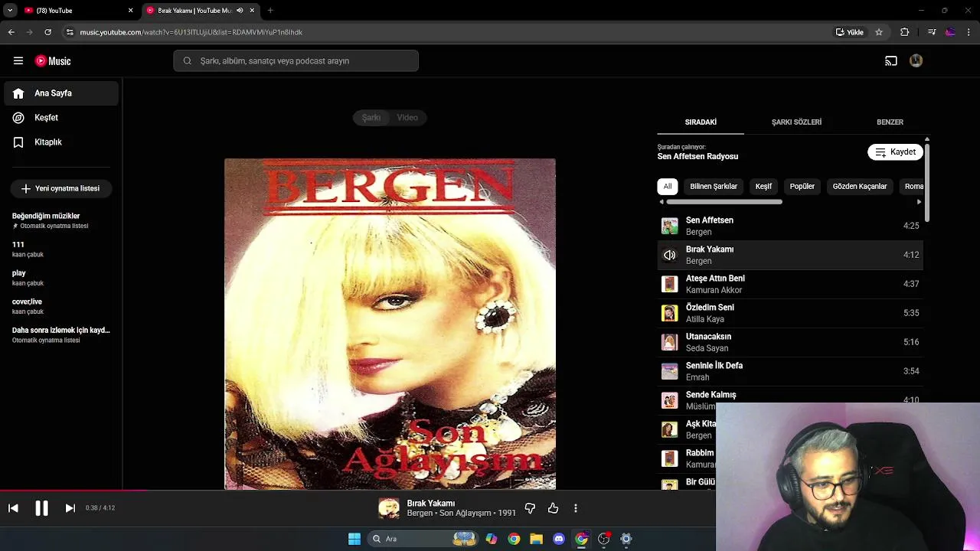Open Kitaplık in sidebar
The width and height of the screenshot is (980, 551).
pyautogui.click(x=61, y=142)
